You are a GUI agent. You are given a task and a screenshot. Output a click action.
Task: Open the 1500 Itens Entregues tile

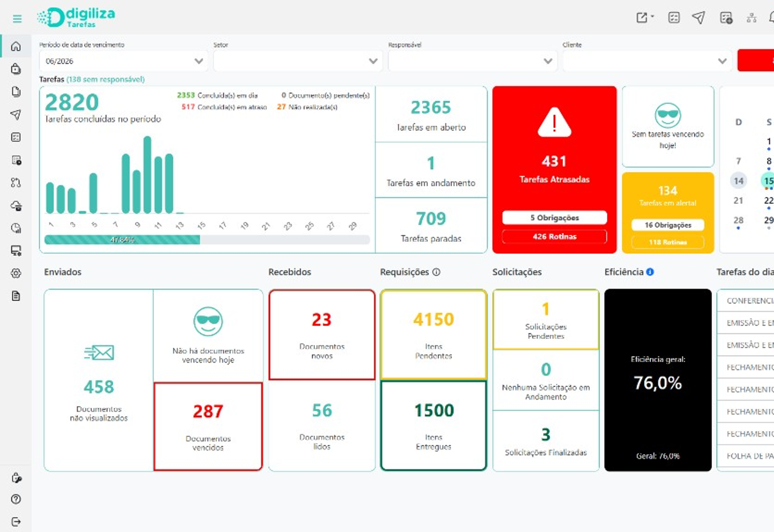coord(433,426)
